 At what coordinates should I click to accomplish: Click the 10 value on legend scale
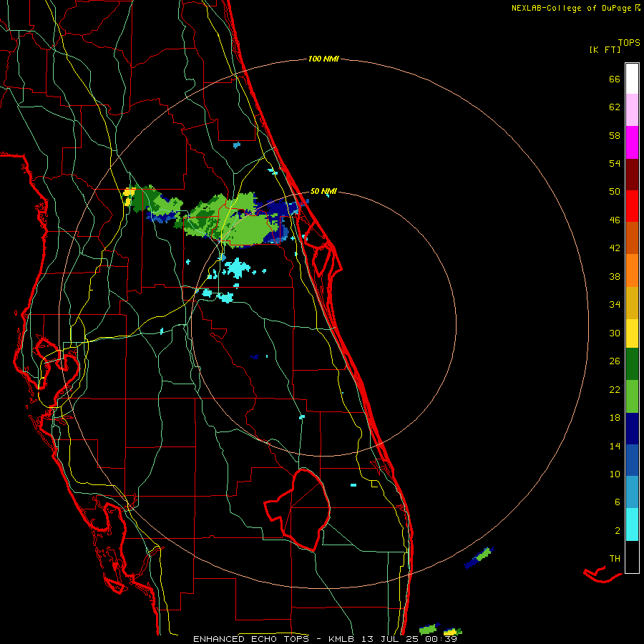coord(615,474)
